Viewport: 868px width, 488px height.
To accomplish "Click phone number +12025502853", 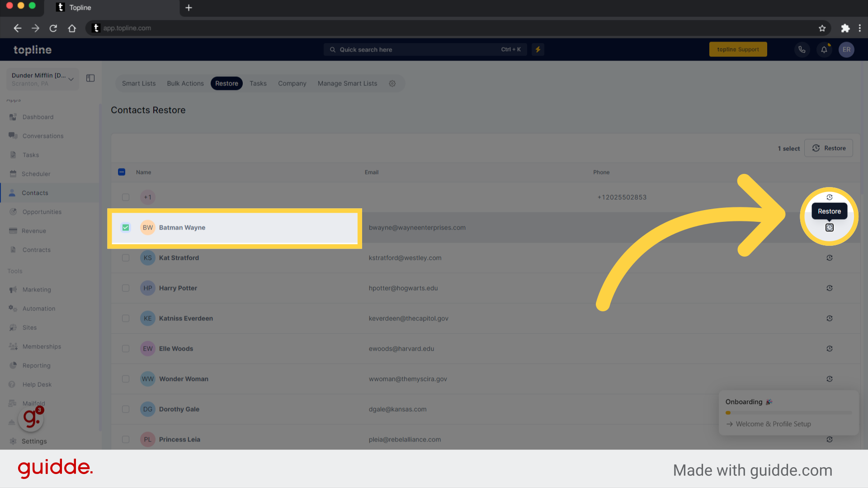I will pos(622,197).
